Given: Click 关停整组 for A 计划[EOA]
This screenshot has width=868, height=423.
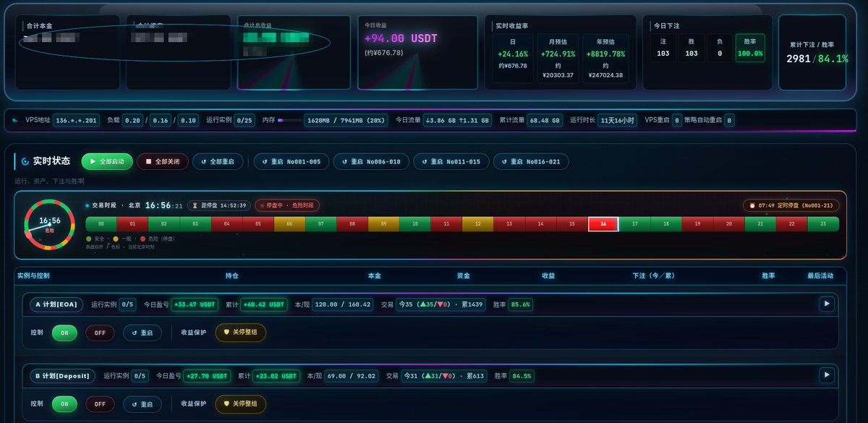Looking at the screenshot, I should pos(241,333).
